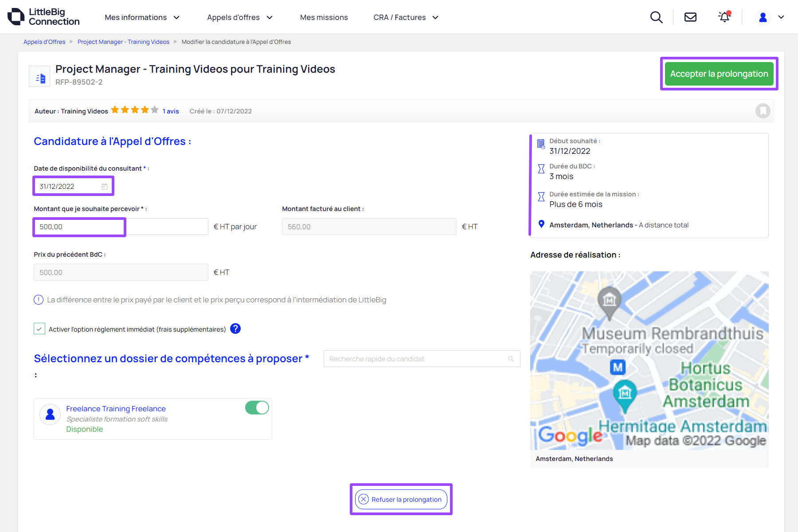
Task: Click the Prix du précédent BdC field
Action: pyautogui.click(x=121, y=272)
